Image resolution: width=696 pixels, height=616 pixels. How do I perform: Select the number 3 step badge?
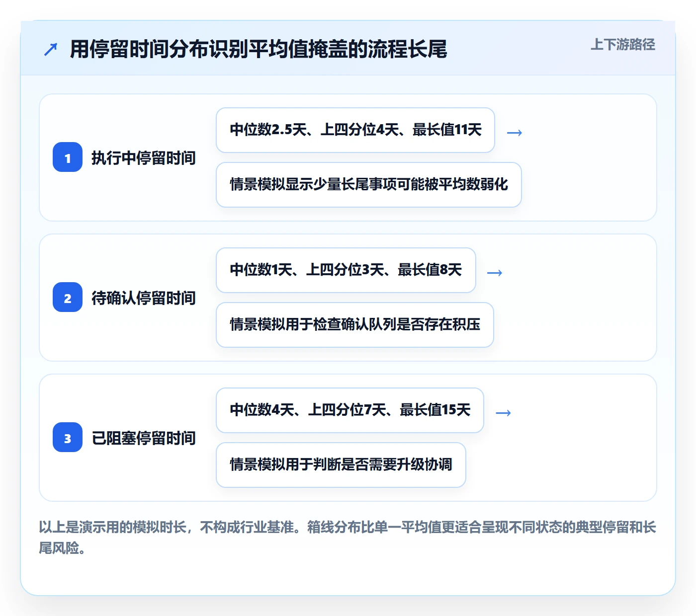pos(68,438)
